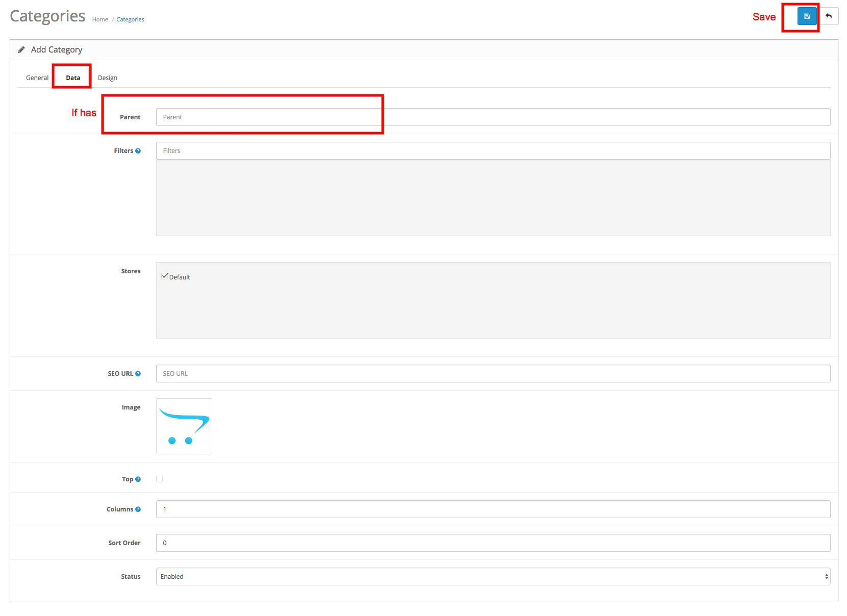Click the category image thumbnail
Screen dimensions: 847x616
pos(184,426)
